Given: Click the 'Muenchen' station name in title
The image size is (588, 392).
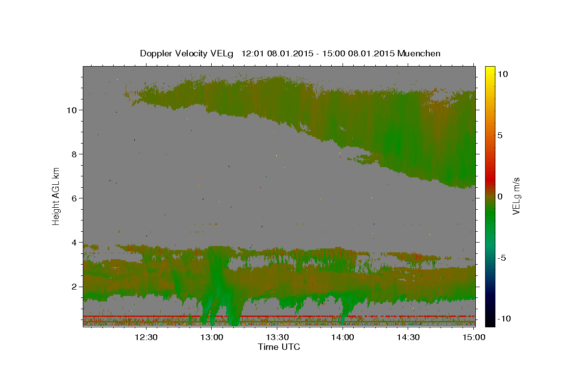Looking at the screenshot, I should click(x=419, y=53).
